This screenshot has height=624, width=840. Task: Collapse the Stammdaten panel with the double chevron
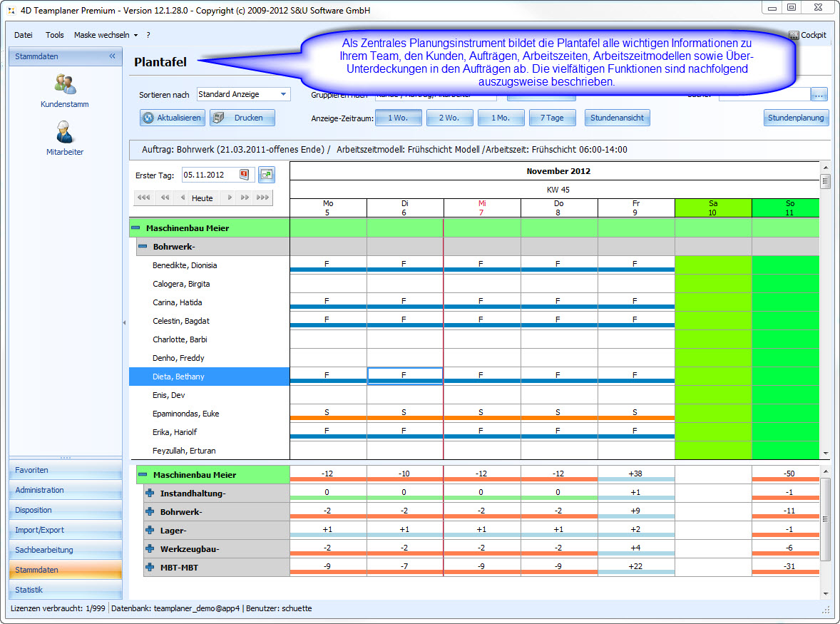point(112,56)
